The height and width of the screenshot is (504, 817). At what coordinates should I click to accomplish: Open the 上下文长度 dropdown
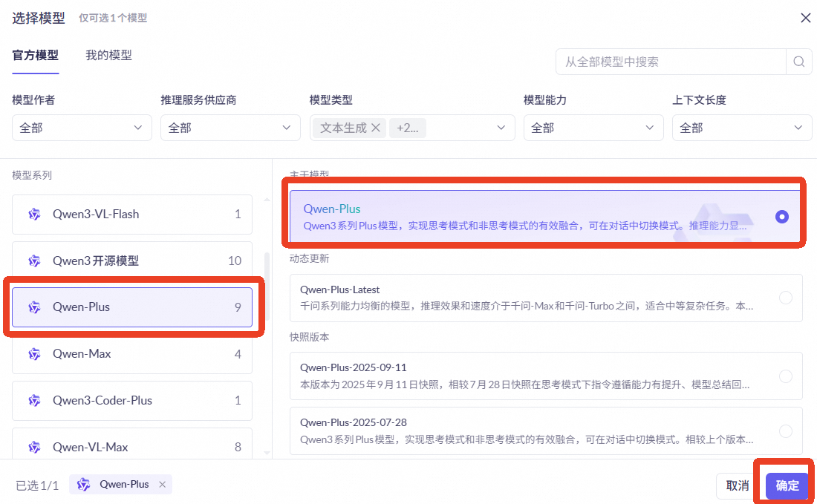click(x=742, y=128)
